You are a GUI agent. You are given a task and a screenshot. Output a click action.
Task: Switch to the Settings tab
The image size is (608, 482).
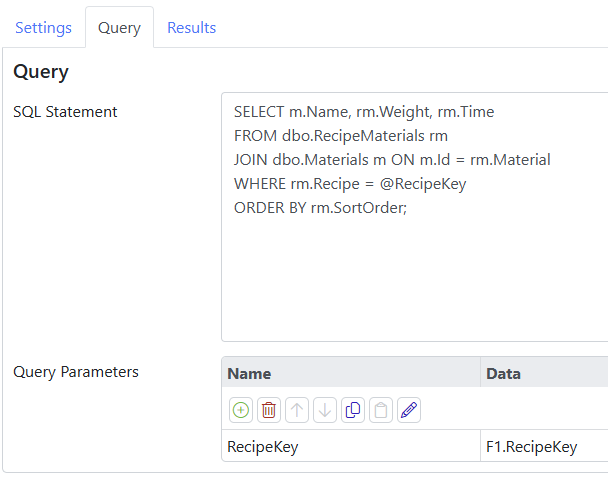coord(43,28)
